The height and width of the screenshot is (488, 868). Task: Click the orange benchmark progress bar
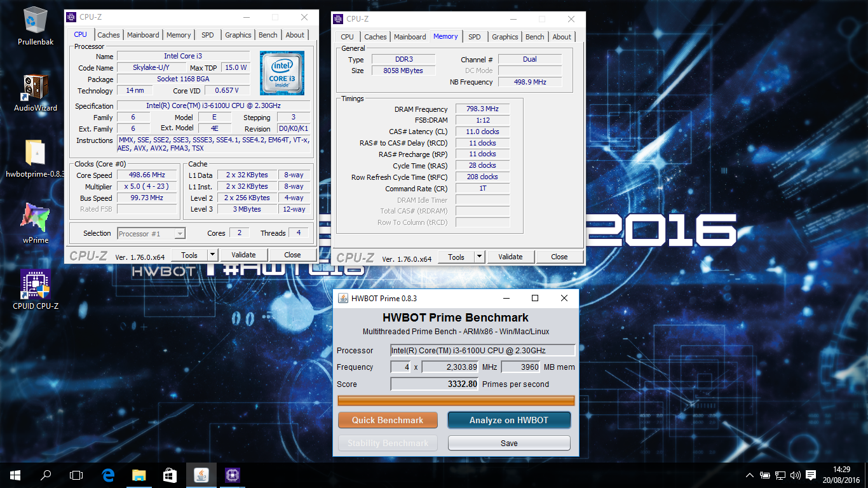456,400
